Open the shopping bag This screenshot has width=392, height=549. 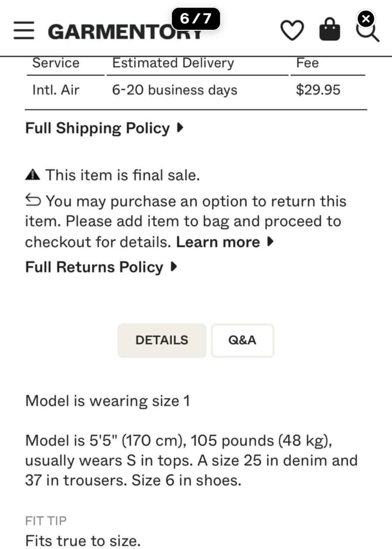[x=329, y=30]
